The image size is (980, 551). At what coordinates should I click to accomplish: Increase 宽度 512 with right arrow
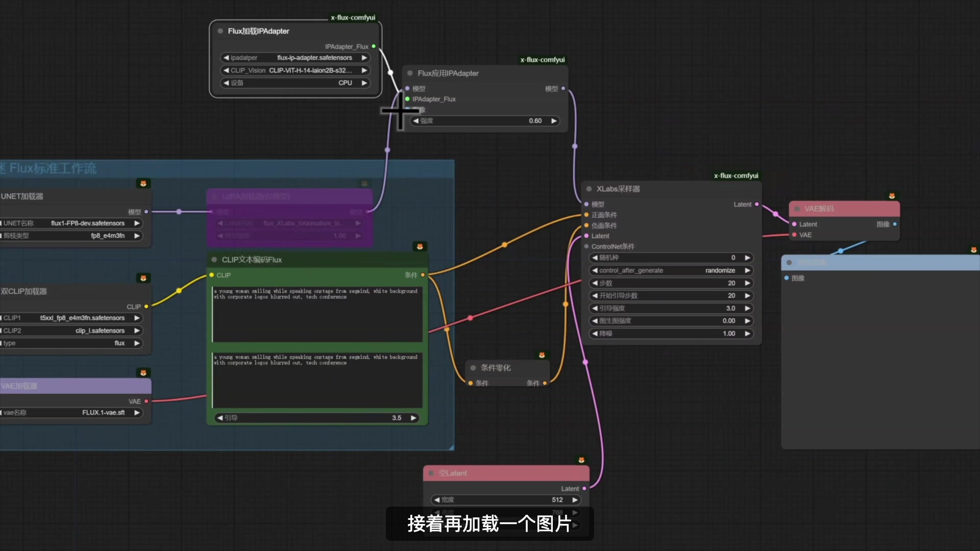pyautogui.click(x=575, y=500)
